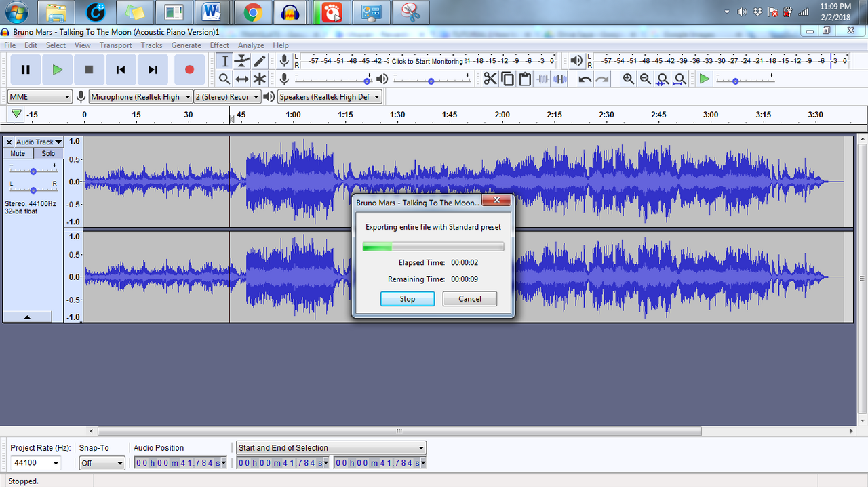868x488 pixels.
Task: Open the Snipping Tool from the taskbar
Action: 410,12
